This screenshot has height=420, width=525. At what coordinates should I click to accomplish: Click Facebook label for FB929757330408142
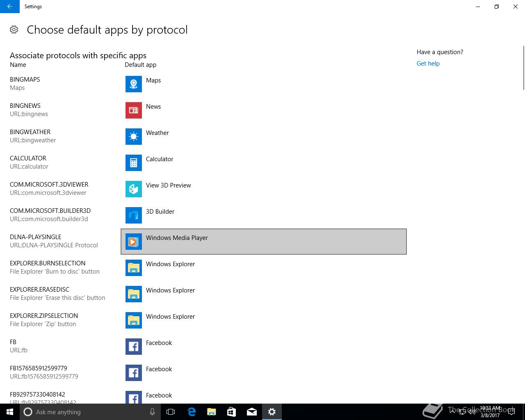[159, 395]
